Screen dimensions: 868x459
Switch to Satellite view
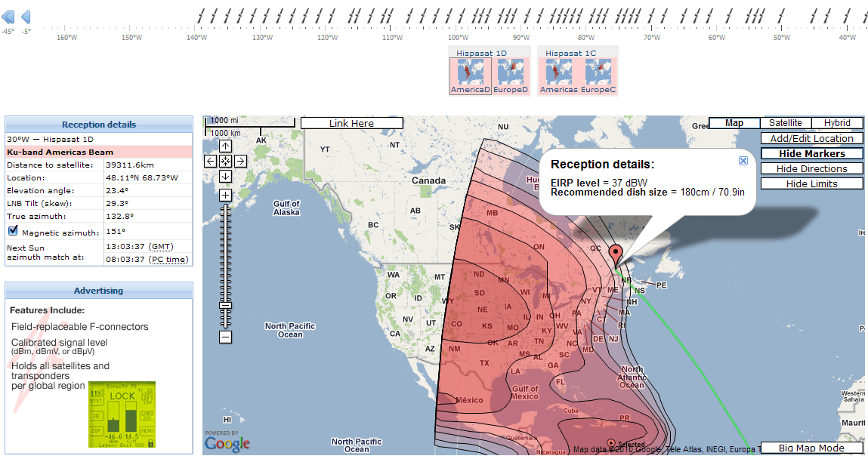(786, 123)
